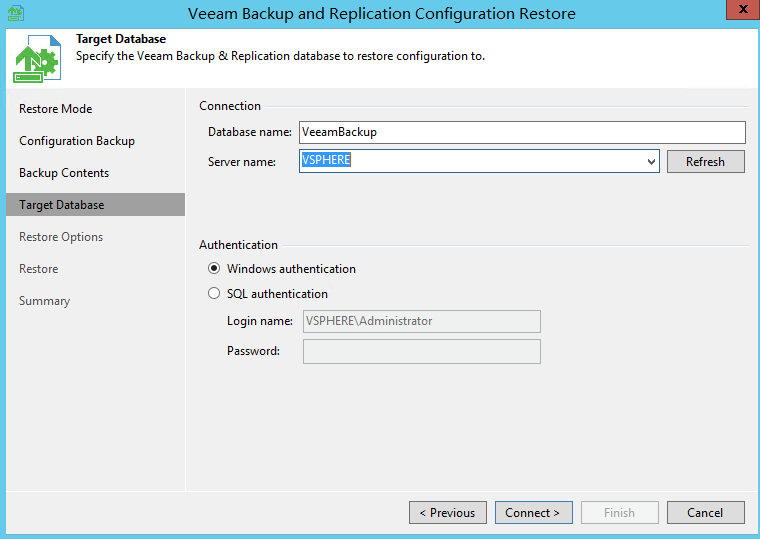760x539 pixels.
Task: Click the Refresh button
Action: pos(706,161)
